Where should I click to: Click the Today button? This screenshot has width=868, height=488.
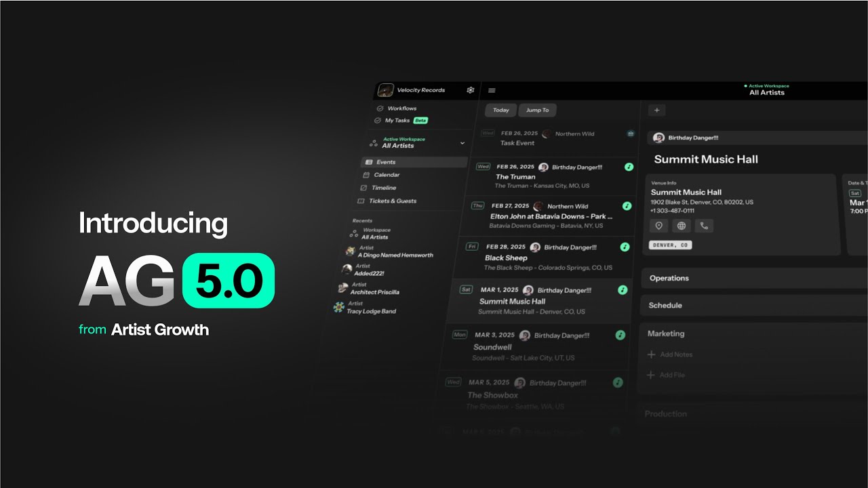click(x=501, y=110)
